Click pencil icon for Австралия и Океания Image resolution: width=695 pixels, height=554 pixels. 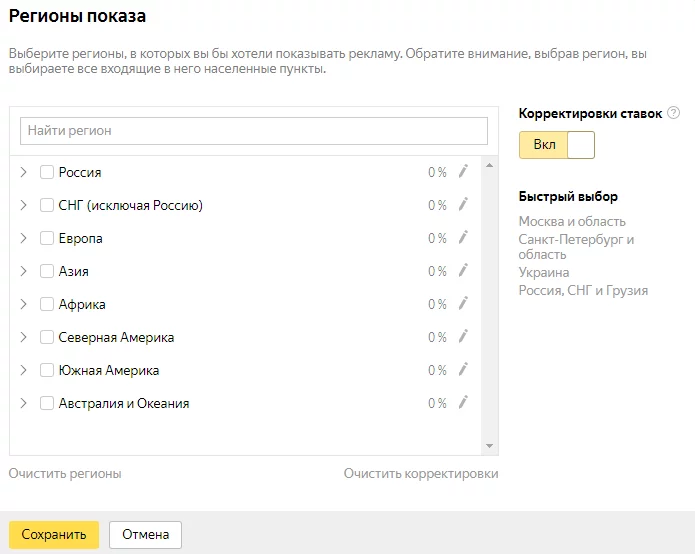tap(463, 402)
